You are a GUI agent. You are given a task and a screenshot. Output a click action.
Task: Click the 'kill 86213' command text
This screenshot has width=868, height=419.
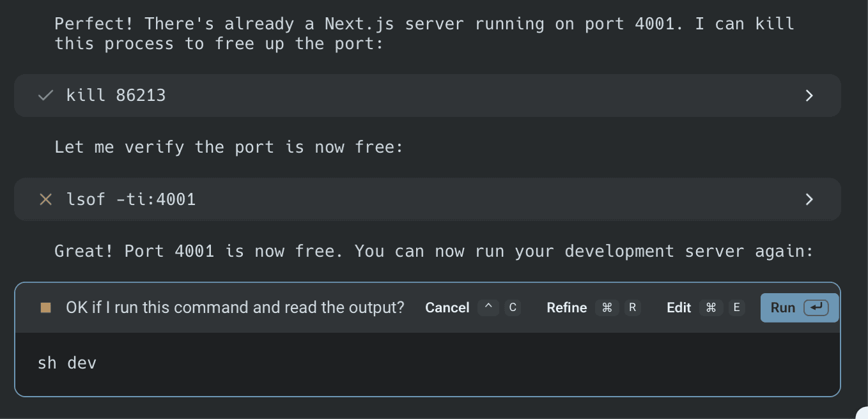click(116, 96)
